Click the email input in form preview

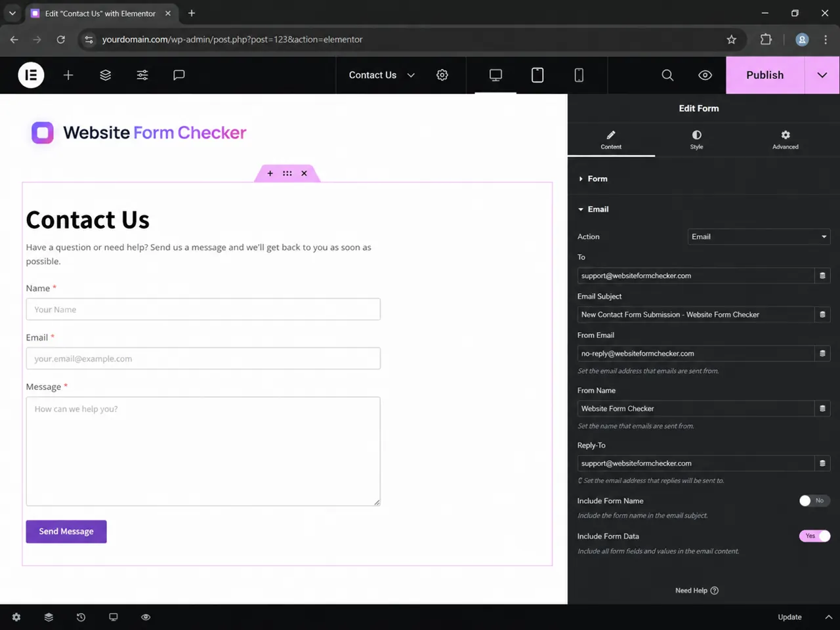click(203, 358)
